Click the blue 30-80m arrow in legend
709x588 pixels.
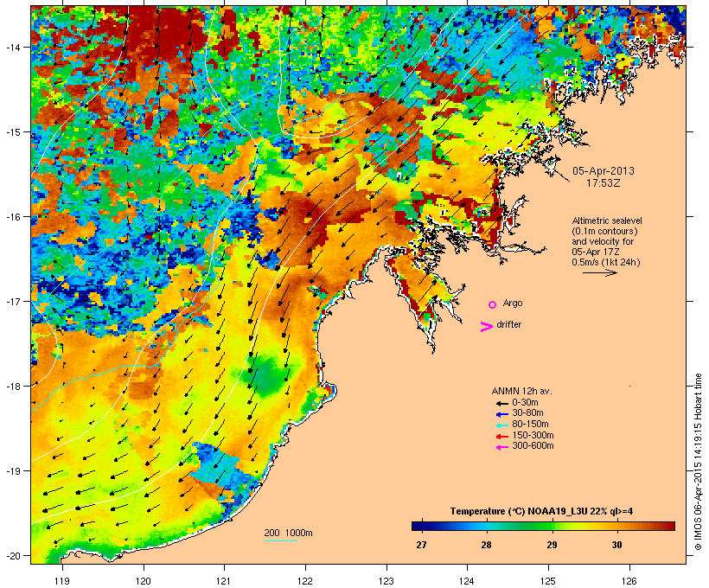[501, 414]
